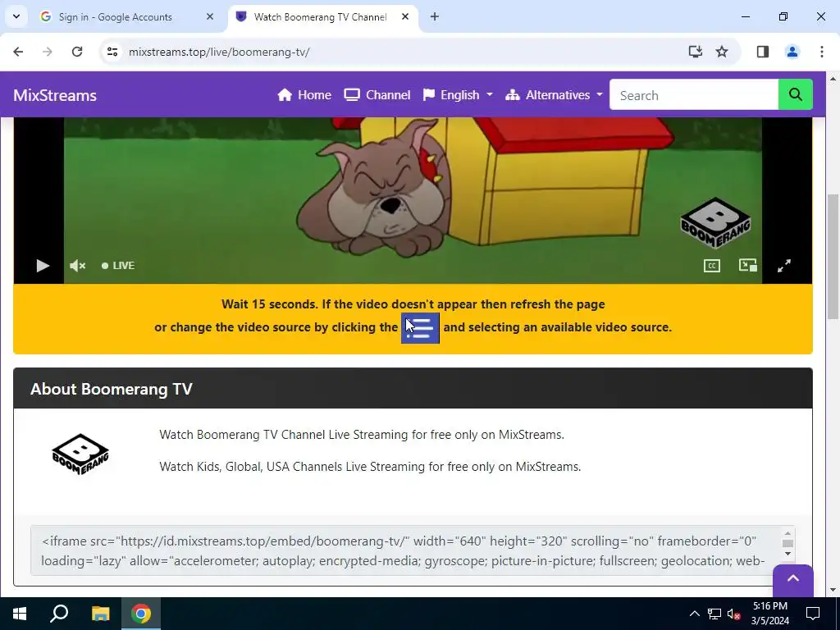Viewport: 840px width, 630px height.
Task: Click 'Watch Boomerang TV Channel Live Streaming' text
Action: click(362, 435)
